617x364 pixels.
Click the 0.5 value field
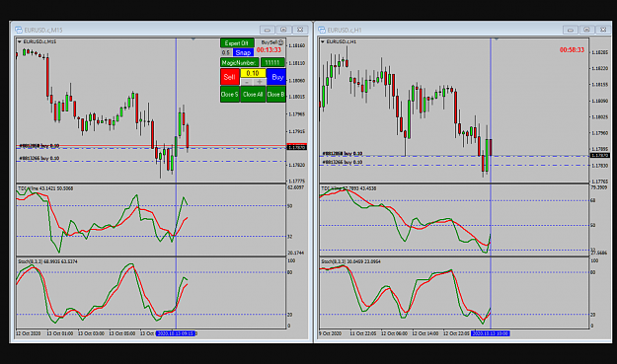(x=225, y=52)
